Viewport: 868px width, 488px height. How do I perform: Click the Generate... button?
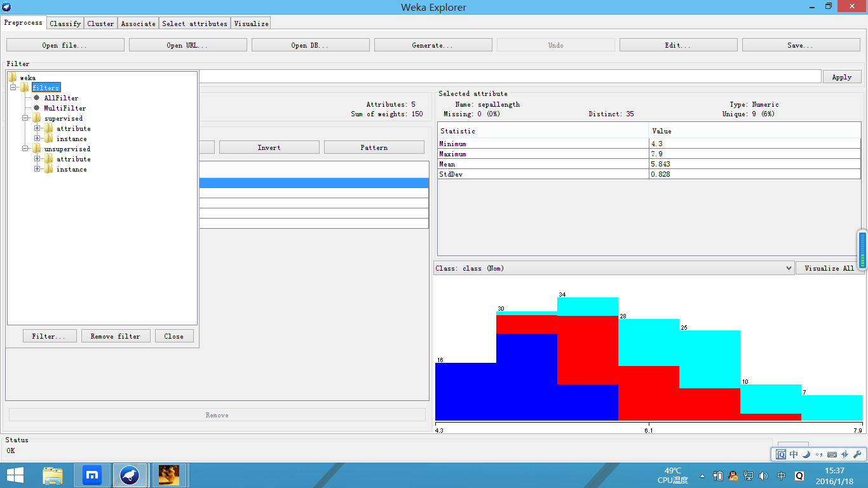[433, 45]
